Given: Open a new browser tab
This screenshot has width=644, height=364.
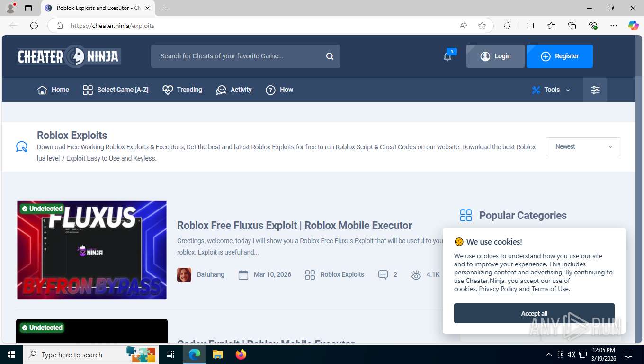Looking at the screenshot, I should pos(165,8).
